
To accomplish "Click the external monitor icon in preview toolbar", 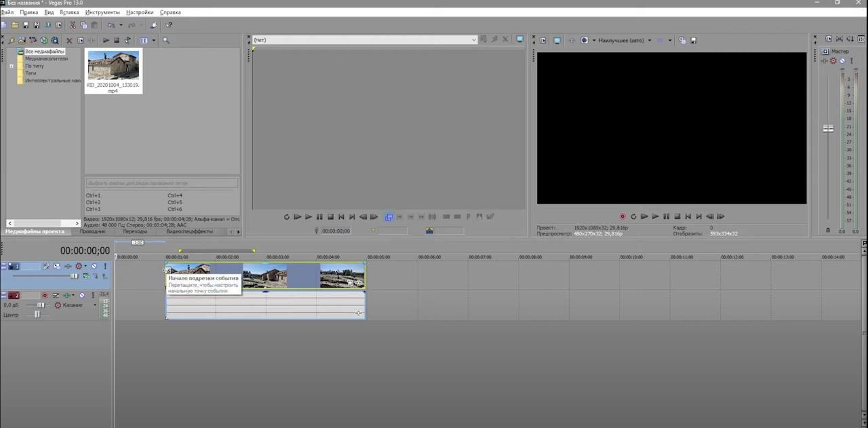I will click(x=557, y=41).
